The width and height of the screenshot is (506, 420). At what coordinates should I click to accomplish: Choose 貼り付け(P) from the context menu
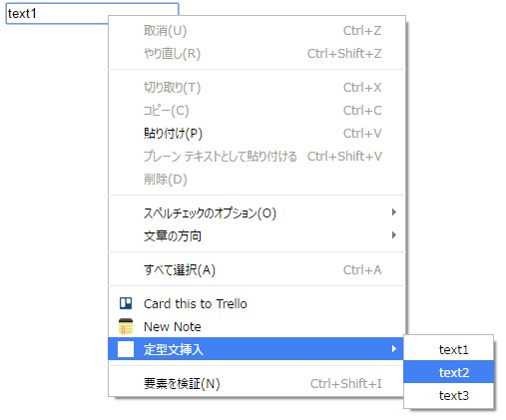pos(256,134)
